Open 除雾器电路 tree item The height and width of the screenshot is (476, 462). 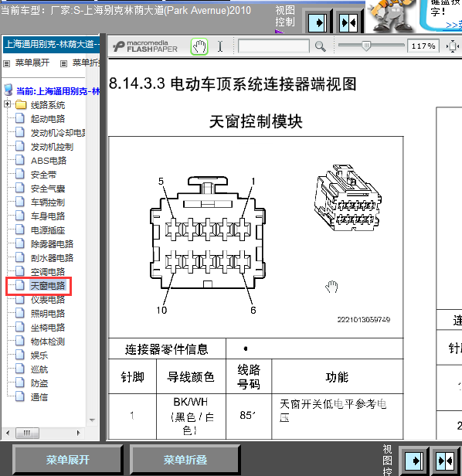pos(52,243)
